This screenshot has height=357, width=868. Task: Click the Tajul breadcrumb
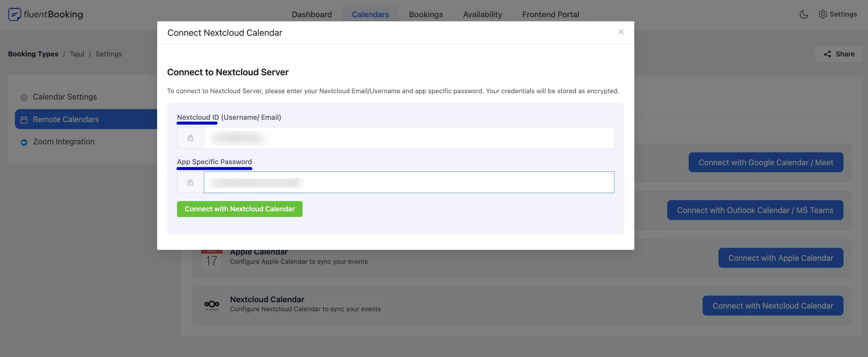[x=77, y=54]
